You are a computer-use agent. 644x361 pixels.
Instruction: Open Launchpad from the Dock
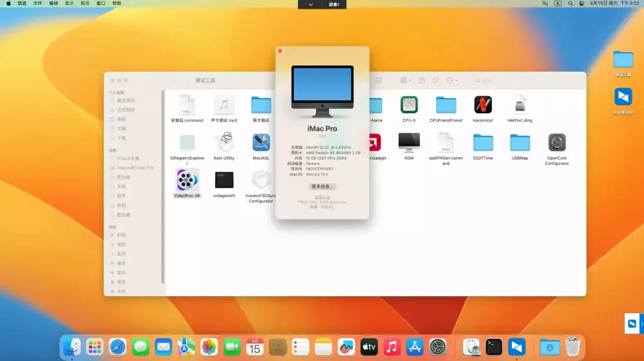(x=94, y=347)
